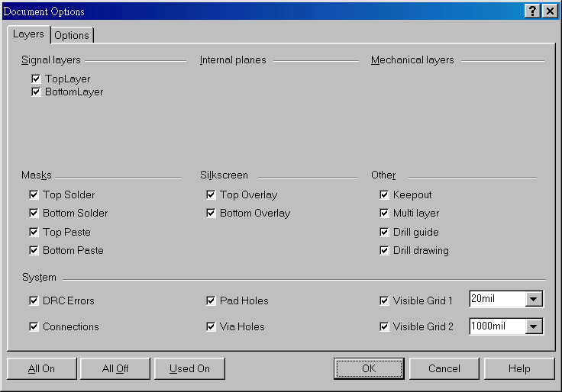Expand the Visible Grid 2 dropdown arrow

pyautogui.click(x=535, y=326)
